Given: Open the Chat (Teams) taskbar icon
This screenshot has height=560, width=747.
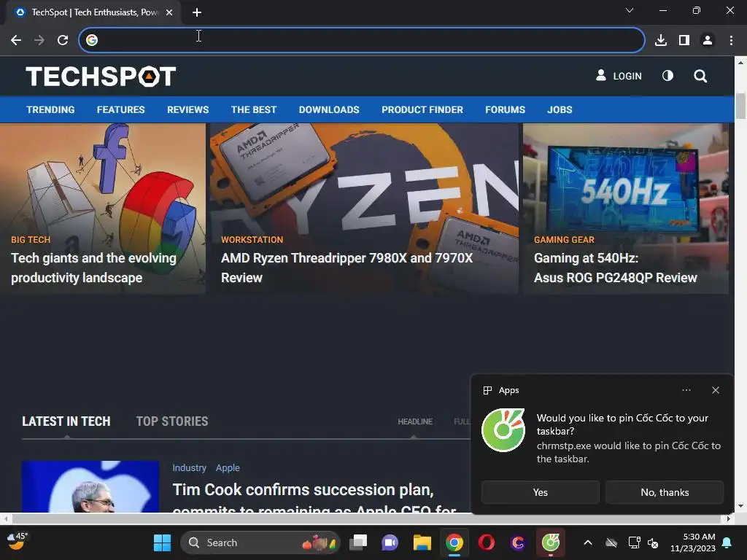Looking at the screenshot, I should pyautogui.click(x=390, y=542).
